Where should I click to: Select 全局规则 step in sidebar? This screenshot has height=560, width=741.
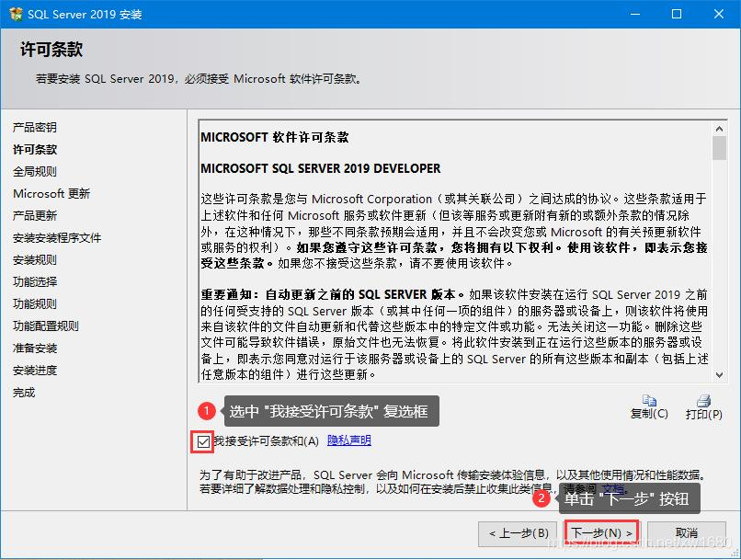tap(35, 171)
